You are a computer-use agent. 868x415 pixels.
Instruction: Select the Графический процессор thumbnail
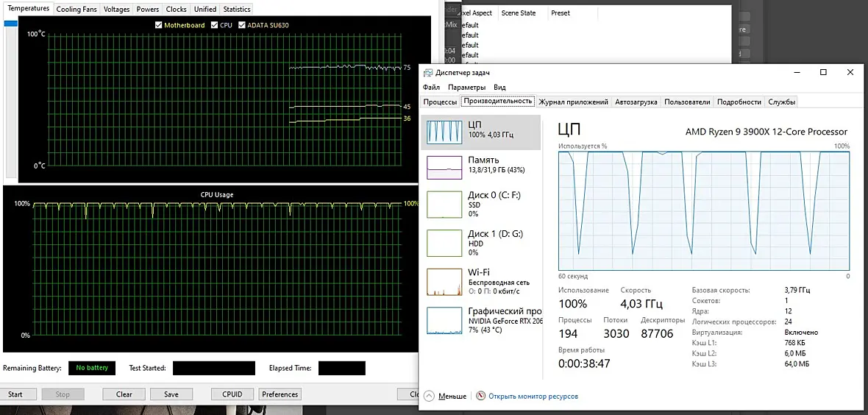[444, 320]
